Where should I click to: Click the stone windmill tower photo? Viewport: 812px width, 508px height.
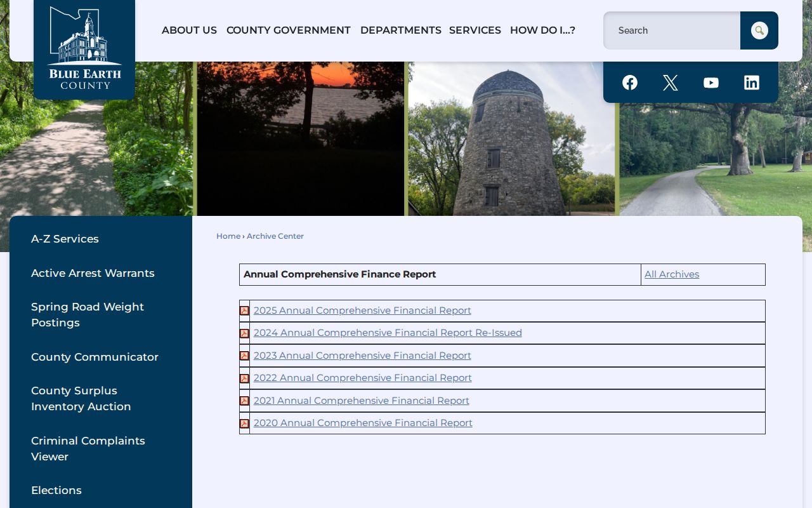coord(511,138)
